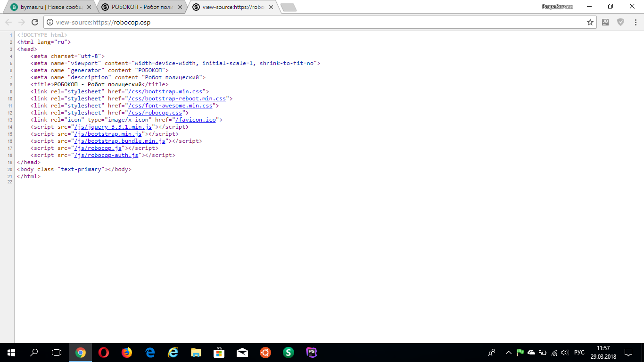
Task: Bookmark this page with the star icon
Action: click(590, 22)
